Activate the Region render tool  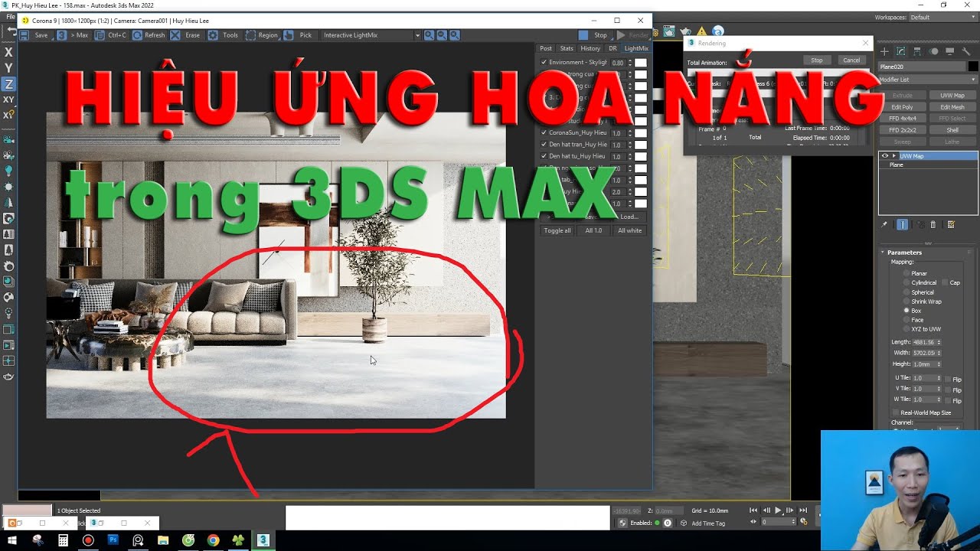click(x=250, y=35)
